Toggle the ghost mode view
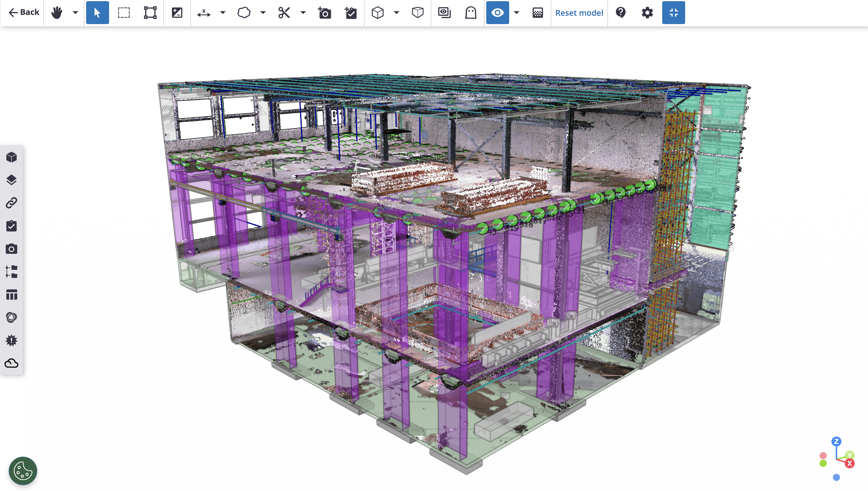868x491 pixels. pyautogui.click(x=470, y=13)
